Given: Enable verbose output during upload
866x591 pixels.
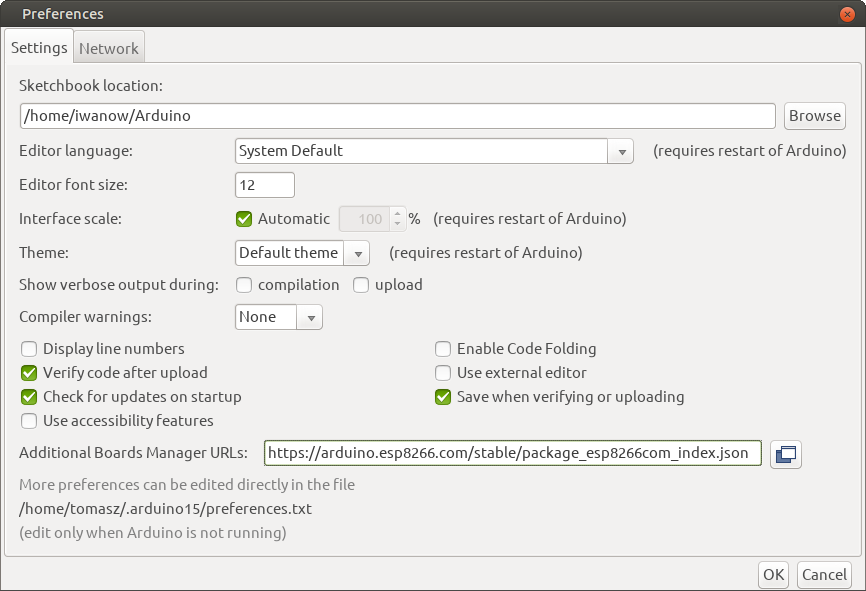Looking at the screenshot, I should (x=361, y=285).
